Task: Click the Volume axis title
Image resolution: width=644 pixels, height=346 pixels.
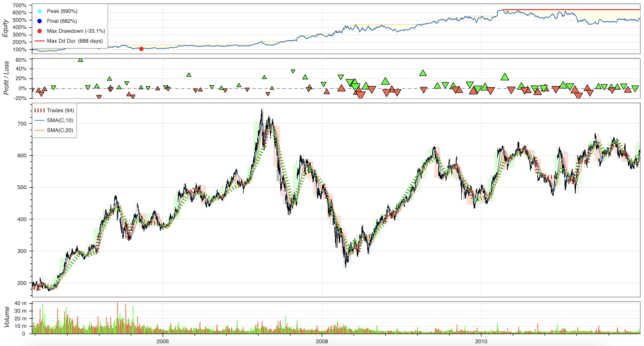Action: pos(6,317)
